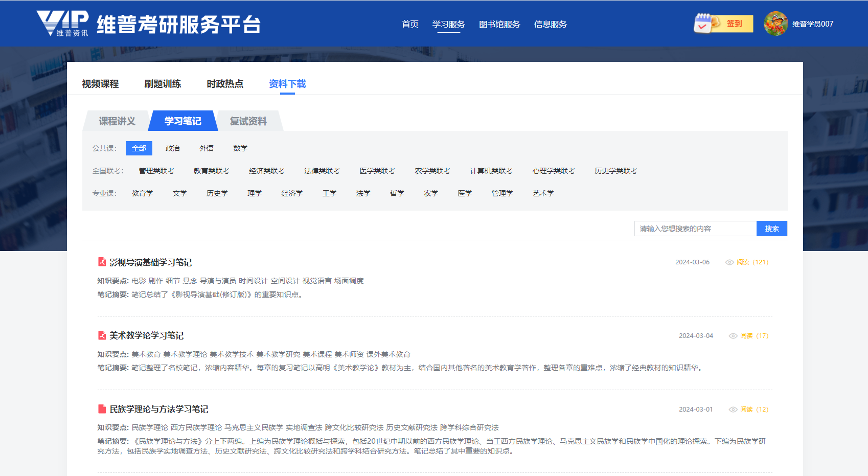Click the PDF icon beside 美术教学论学习笔记
This screenshot has width=868, height=476.
[x=102, y=335]
